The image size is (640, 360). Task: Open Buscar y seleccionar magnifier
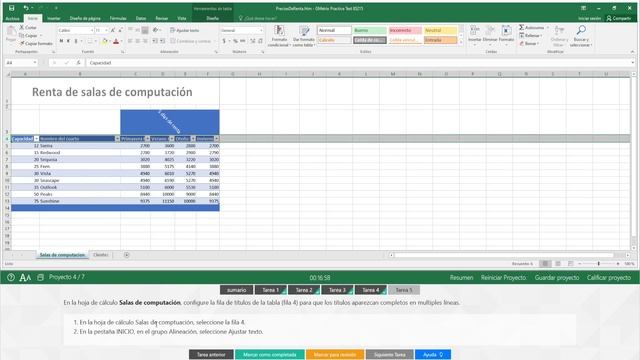(x=581, y=36)
